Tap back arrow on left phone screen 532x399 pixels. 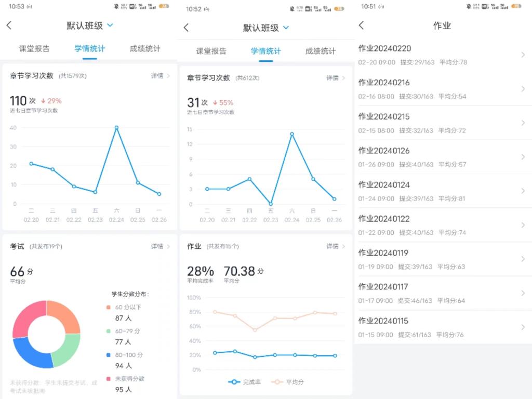[9, 25]
